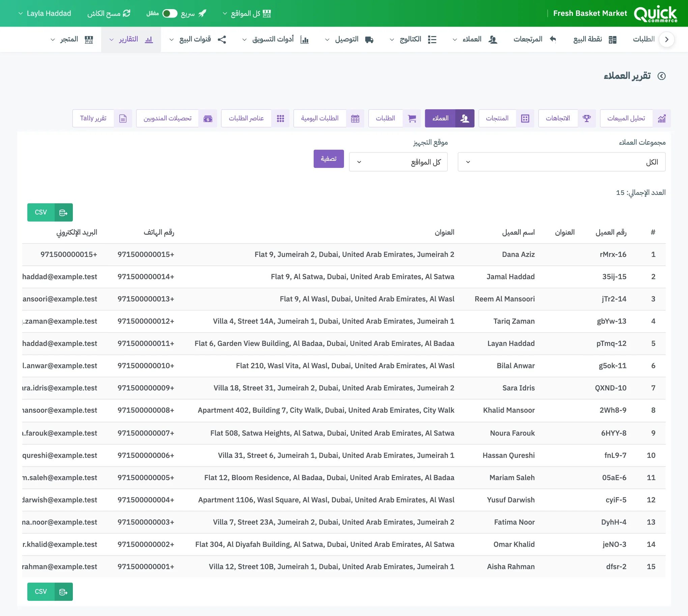Image resolution: width=688 pixels, height=616 pixels.
Task: Click the clear cache refresh icon
Action: point(126,13)
